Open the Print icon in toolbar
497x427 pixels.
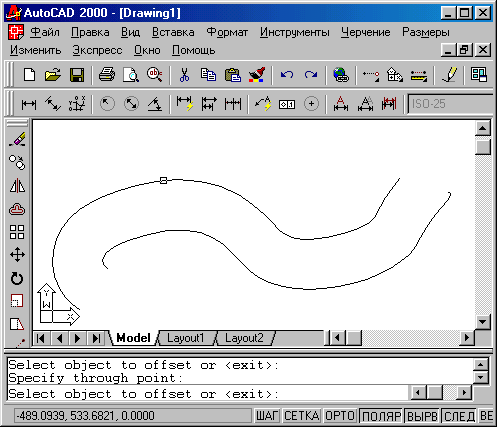(x=107, y=75)
